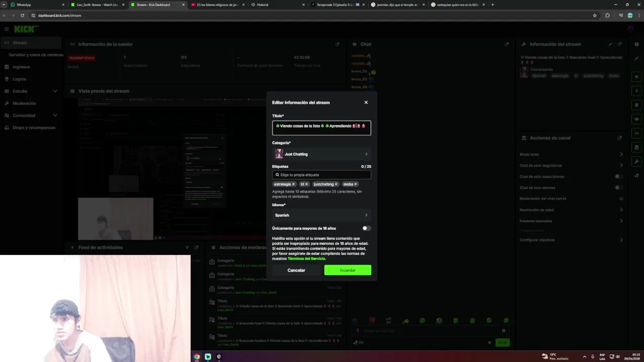The width and height of the screenshot is (644, 362).
Task: Click the right rail lightning icon
Action: point(636,91)
